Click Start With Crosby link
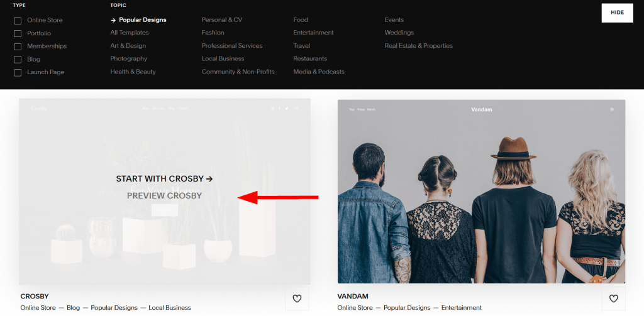 click(164, 179)
